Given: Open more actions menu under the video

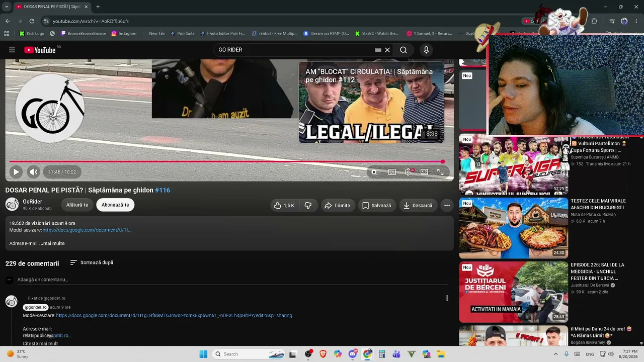Looking at the screenshot, I should [x=447, y=205].
